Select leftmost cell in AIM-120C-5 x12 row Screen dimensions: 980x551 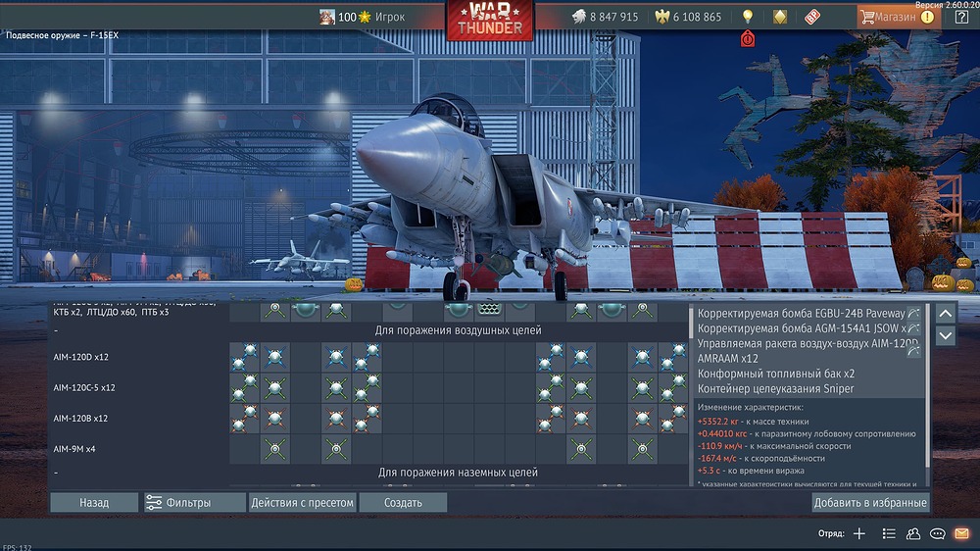pyautogui.click(x=244, y=388)
